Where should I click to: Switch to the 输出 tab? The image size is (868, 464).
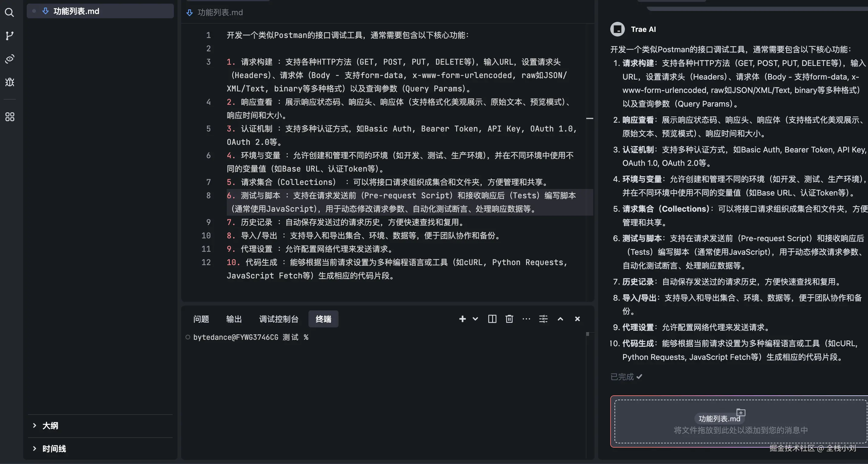click(x=234, y=319)
